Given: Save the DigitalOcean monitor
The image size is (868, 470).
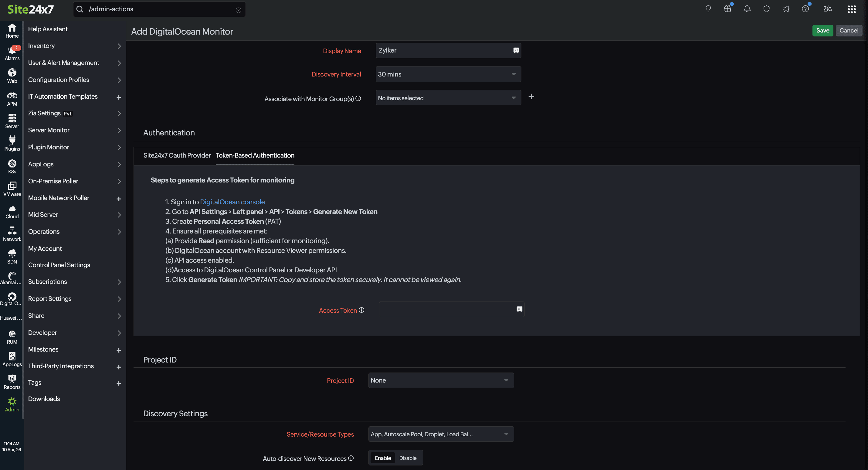Looking at the screenshot, I should click(x=823, y=30).
